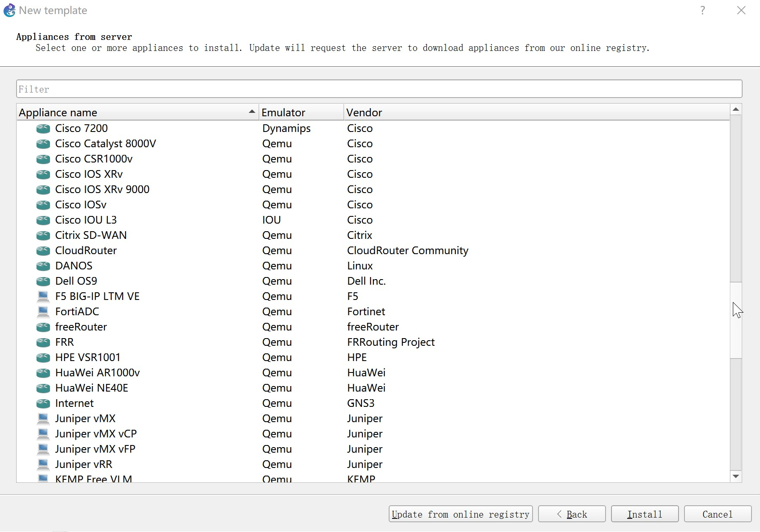Click the router icon beside Internet appliance
The image size is (760, 532).
[x=43, y=403]
